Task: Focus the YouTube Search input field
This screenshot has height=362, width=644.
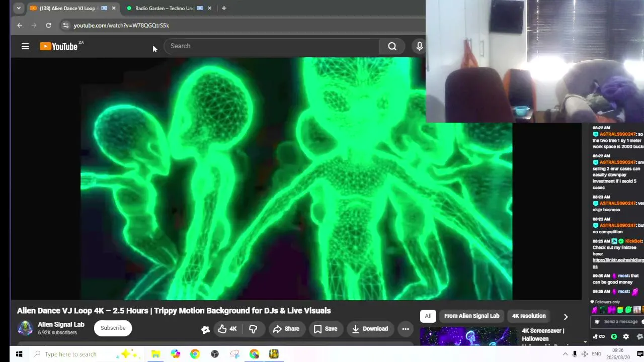Action: (272, 46)
